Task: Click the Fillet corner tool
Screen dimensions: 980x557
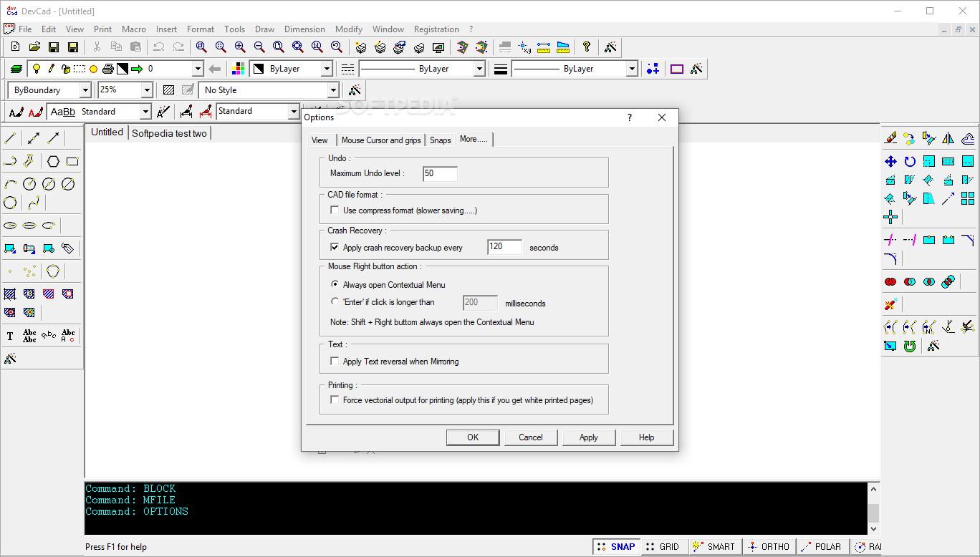Action: (890, 258)
